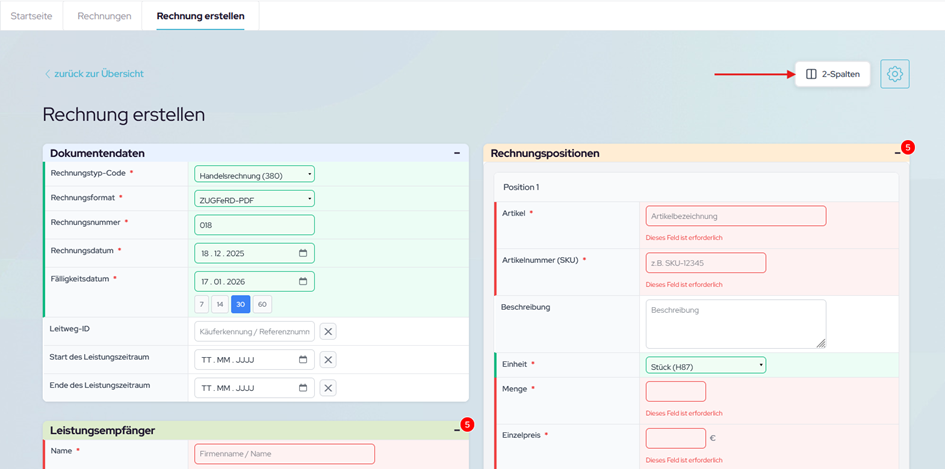Clear the Leitweg-ID field with X icon
945x469 pixels.
coord(328,331)
